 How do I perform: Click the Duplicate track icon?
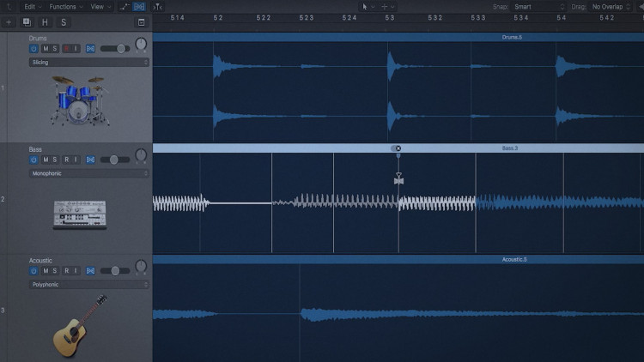tap(27, 22)
